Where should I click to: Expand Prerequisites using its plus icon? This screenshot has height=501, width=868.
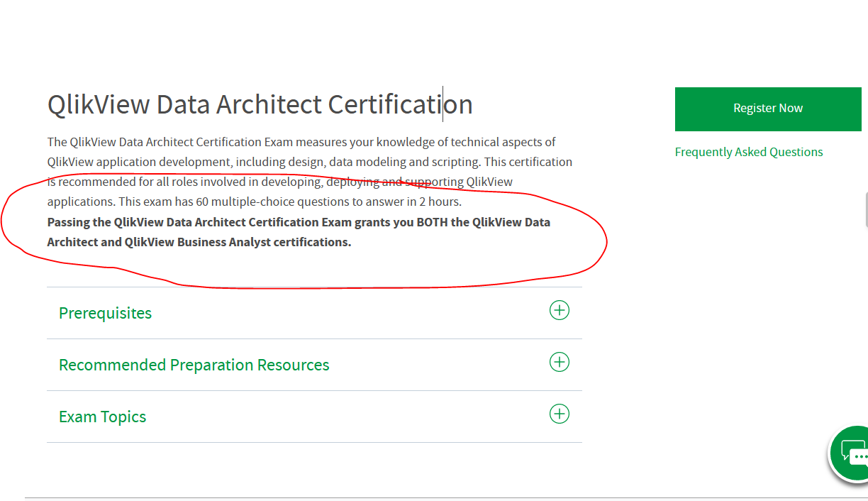(559, 310)
